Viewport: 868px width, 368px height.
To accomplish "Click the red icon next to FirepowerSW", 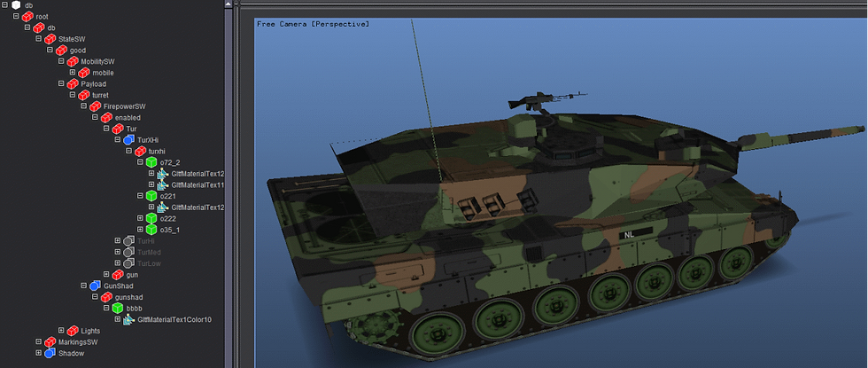I will (95, 106).
